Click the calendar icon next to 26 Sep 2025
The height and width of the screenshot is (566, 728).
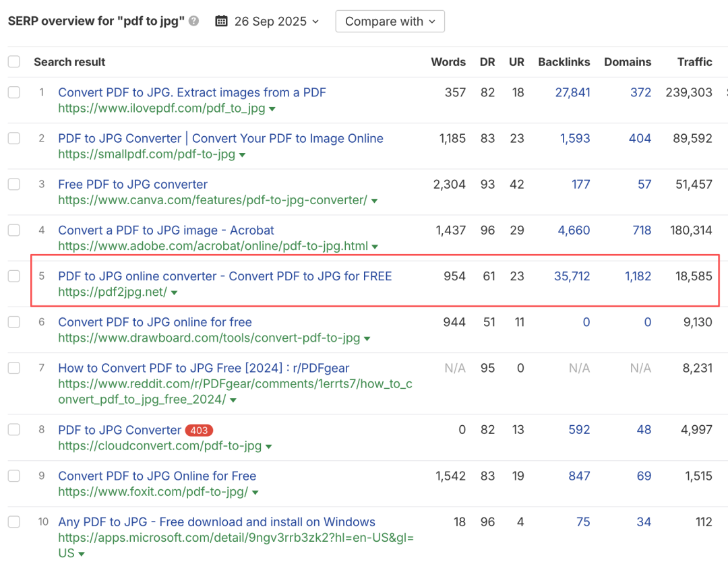click(x=222, y=21)
